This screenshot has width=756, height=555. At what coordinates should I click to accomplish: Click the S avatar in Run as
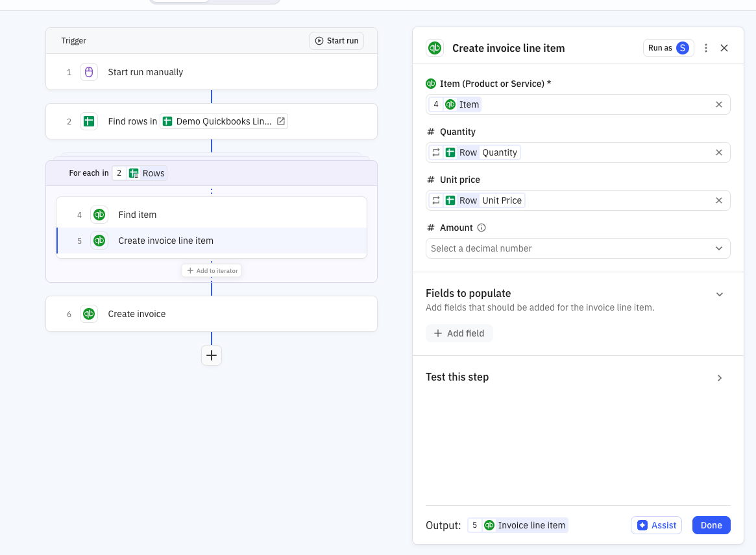[x=683, y=47]
